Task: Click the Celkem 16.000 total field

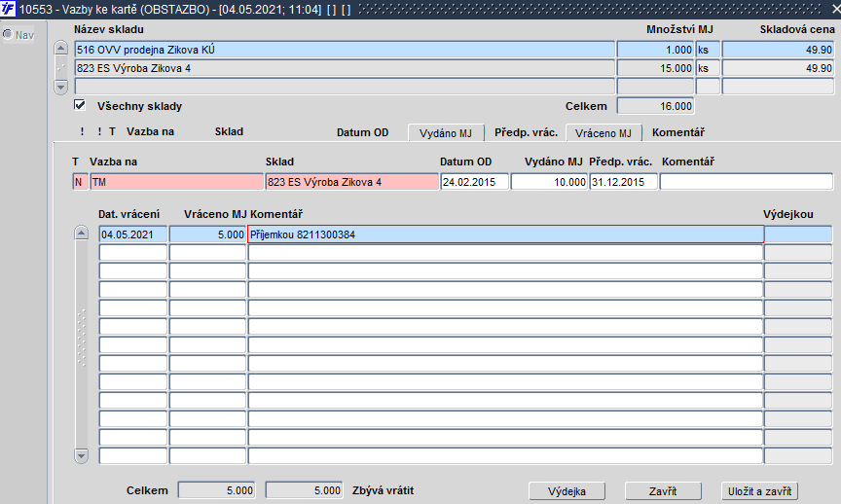Action: pyautogui.click(x=655, y=106)
